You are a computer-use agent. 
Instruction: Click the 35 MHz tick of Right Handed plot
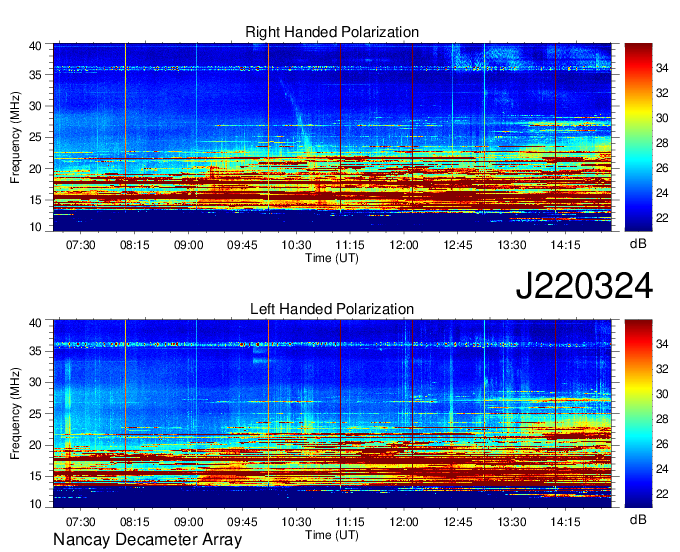pyautogui.click(x=35, y=75)
